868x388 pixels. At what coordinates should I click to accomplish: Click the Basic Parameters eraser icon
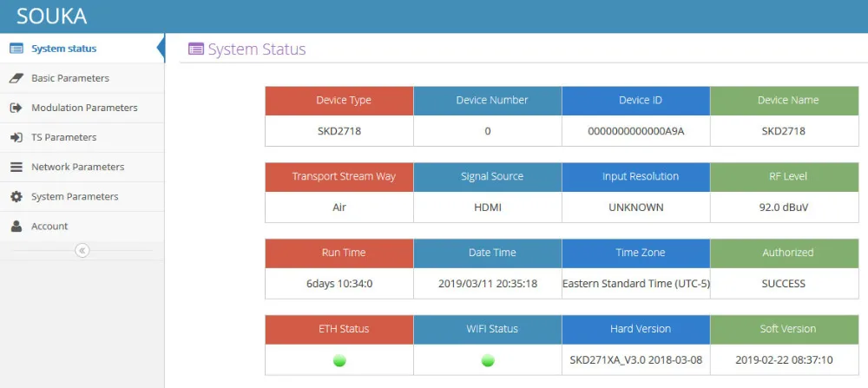click(16, 78)
